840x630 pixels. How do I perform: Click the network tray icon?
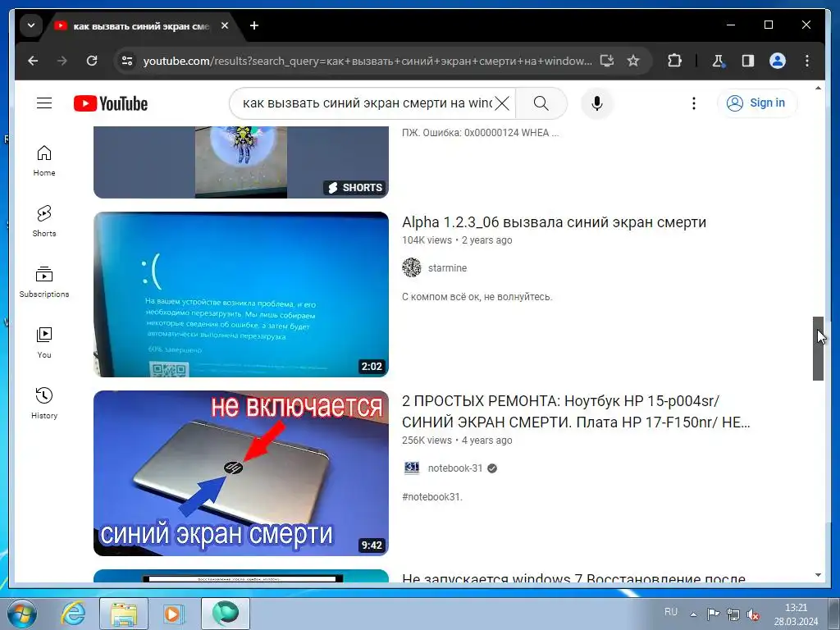pyautogui.click(x=733, y=614)
